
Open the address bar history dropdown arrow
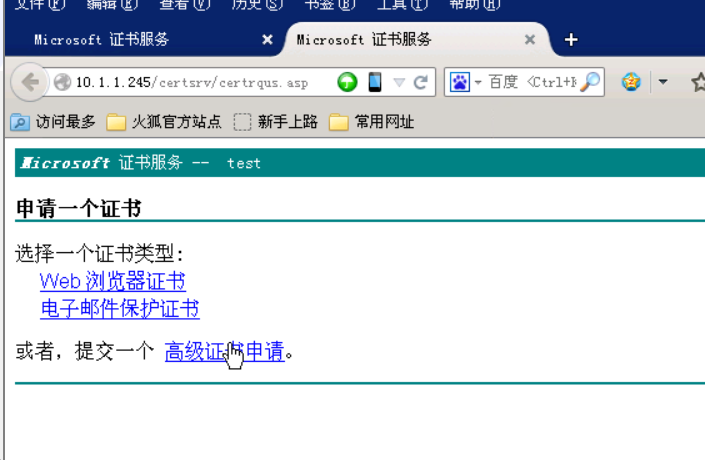[x=399, y=82]
